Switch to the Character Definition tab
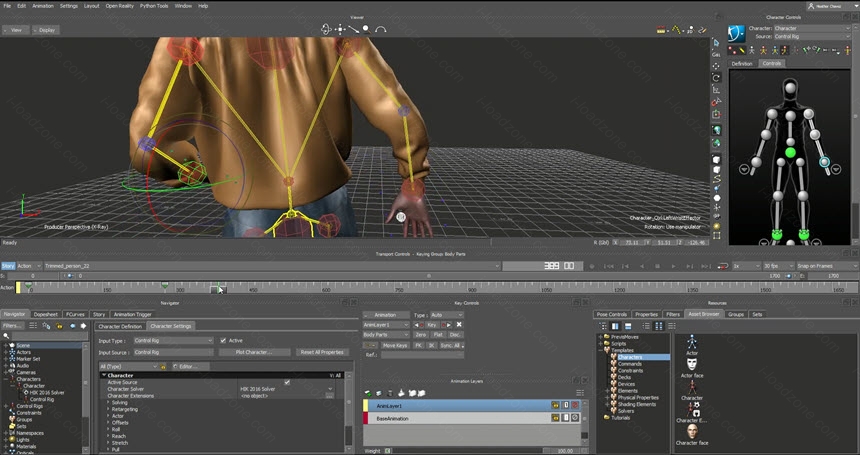 click(120, 326)
